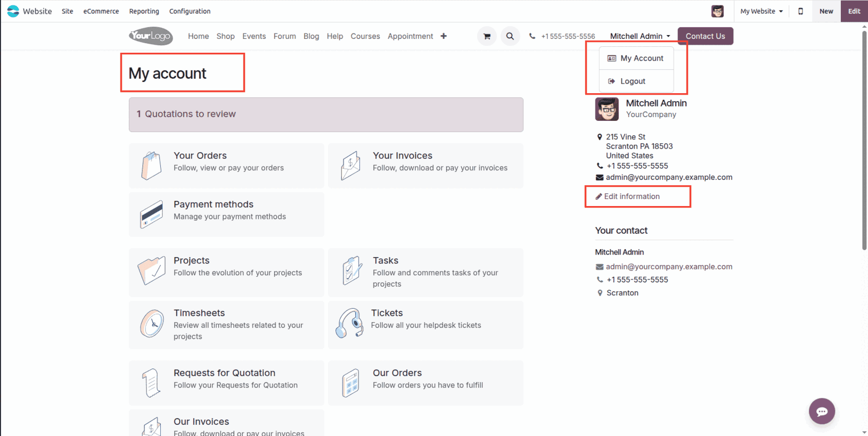Click Mitchell Admin profile picture
The height and width of the screenshot is (436, 868).
(607, 109)
